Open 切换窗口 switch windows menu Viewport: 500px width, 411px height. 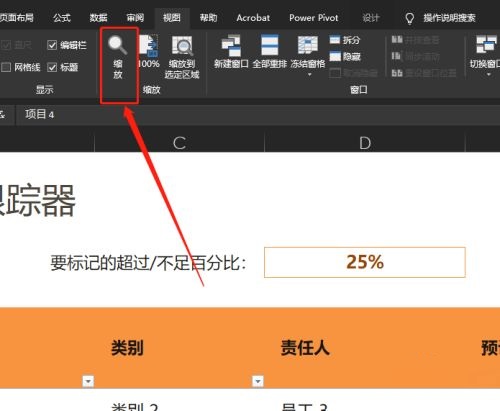(485, 55)
